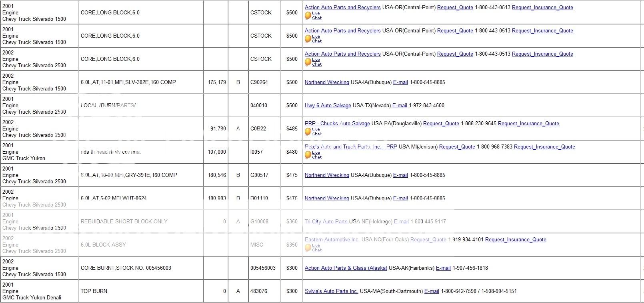The width and height of the screenshot is (644, 303).
Task: Open Live Chat icon for Chucks Auto Salvage
Action: 313,132
